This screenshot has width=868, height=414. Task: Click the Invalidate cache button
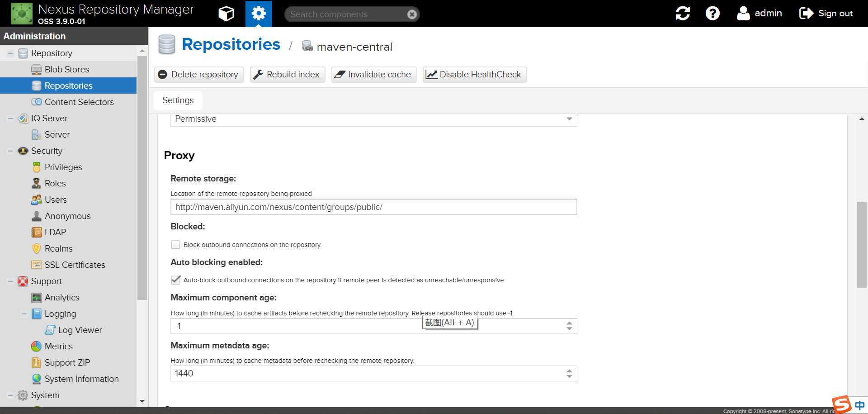pos(374,75)
